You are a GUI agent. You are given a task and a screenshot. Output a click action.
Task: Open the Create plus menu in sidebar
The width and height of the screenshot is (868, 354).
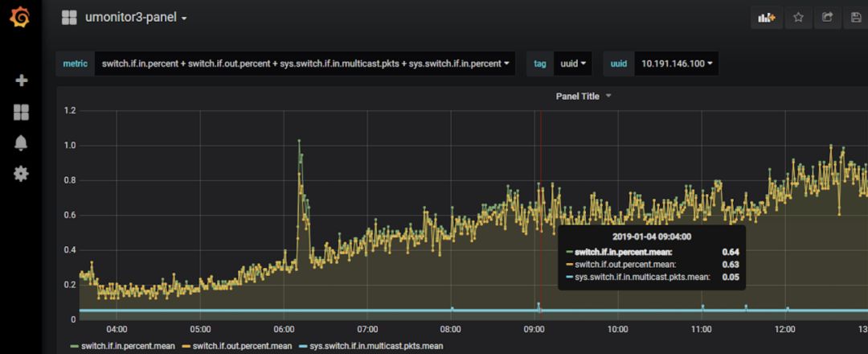pyautogui.click(x=22, y=80)
